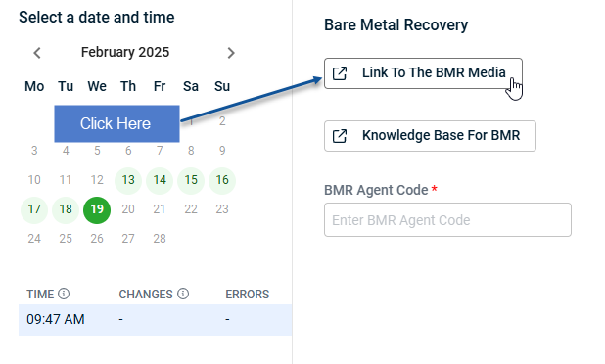This screenshot has width=605, height=364.
Task: Show the CHANGES column info icon
Action: click(183, 294)
